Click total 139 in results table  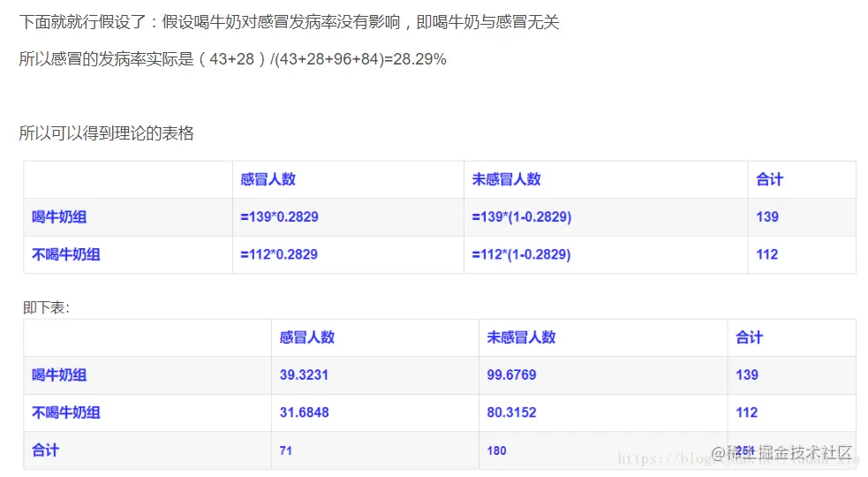747,375
